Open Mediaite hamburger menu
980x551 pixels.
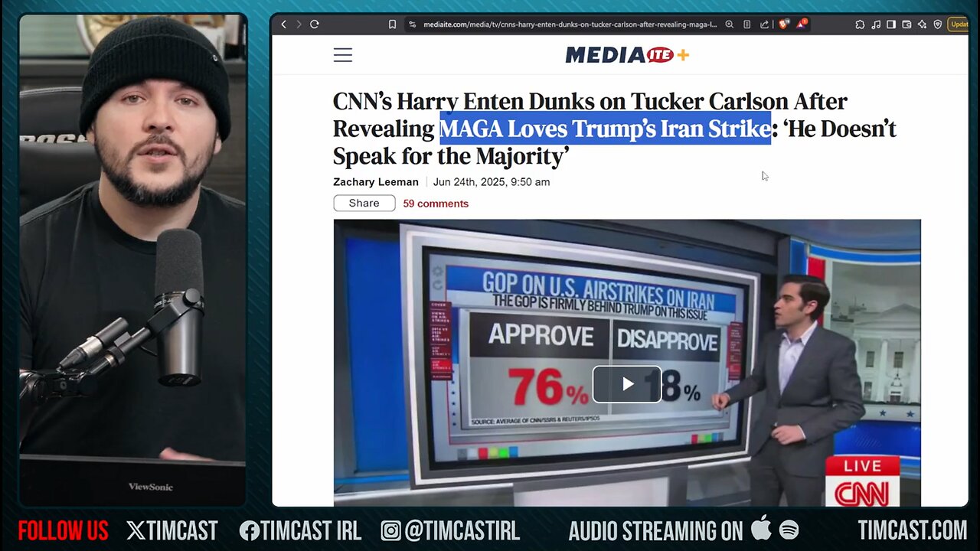pos(343,55)
